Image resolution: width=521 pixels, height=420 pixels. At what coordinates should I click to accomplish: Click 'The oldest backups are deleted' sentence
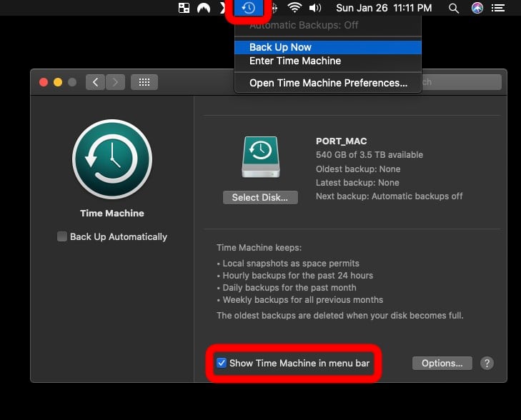340,316
